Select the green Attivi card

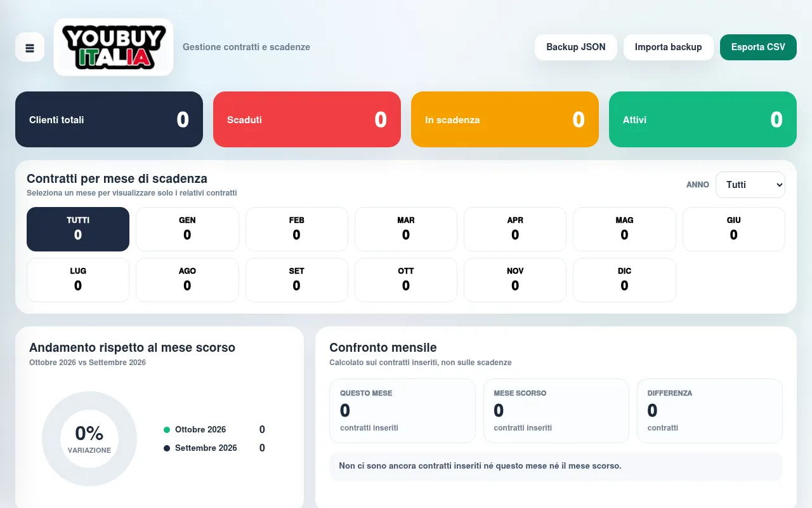pyautogui.click(x=703, y=119)
